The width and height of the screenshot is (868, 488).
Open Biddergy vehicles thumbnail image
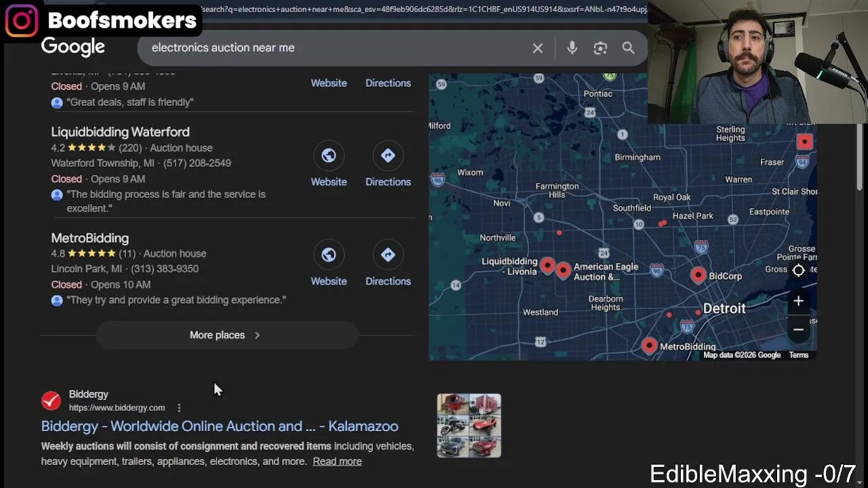click(x=469, y=426)
